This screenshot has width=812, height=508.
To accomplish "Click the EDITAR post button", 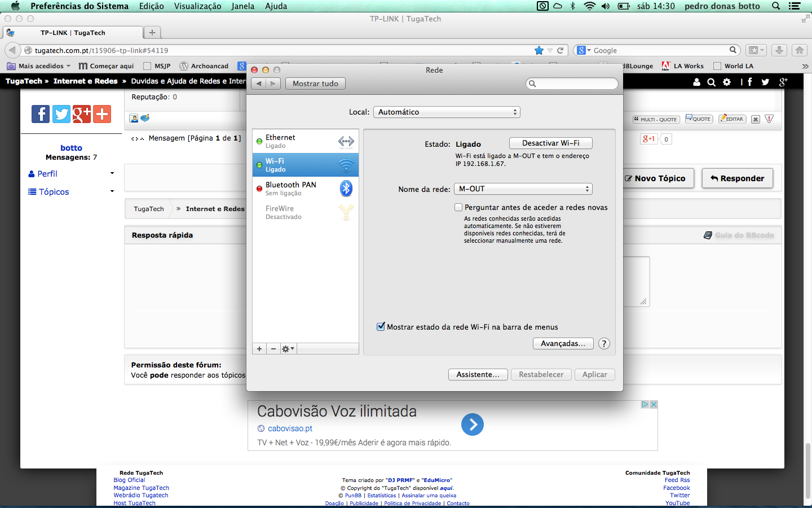I will click(x=732, y=119).
